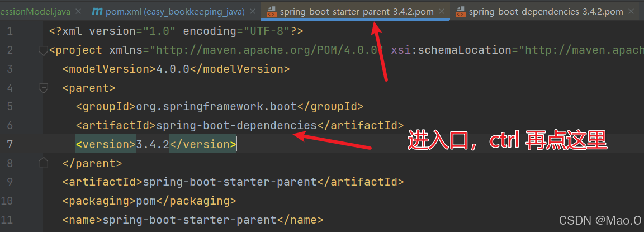The image size is (644, 232).
Task: Click the org.springframework.boot groupId value
Action: [x=216, y=106]
